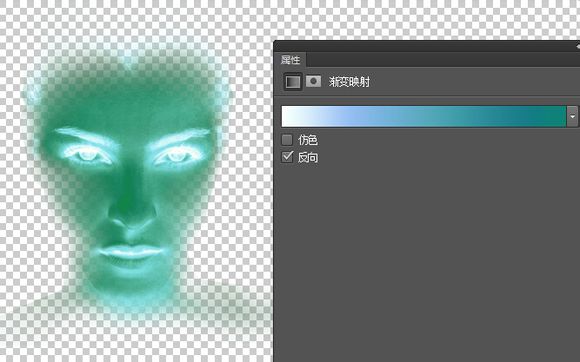Viewport: 580px width, 362px height.
Task: Uncheck the 反向 reverse checkbox
Action: pos(287,157)
